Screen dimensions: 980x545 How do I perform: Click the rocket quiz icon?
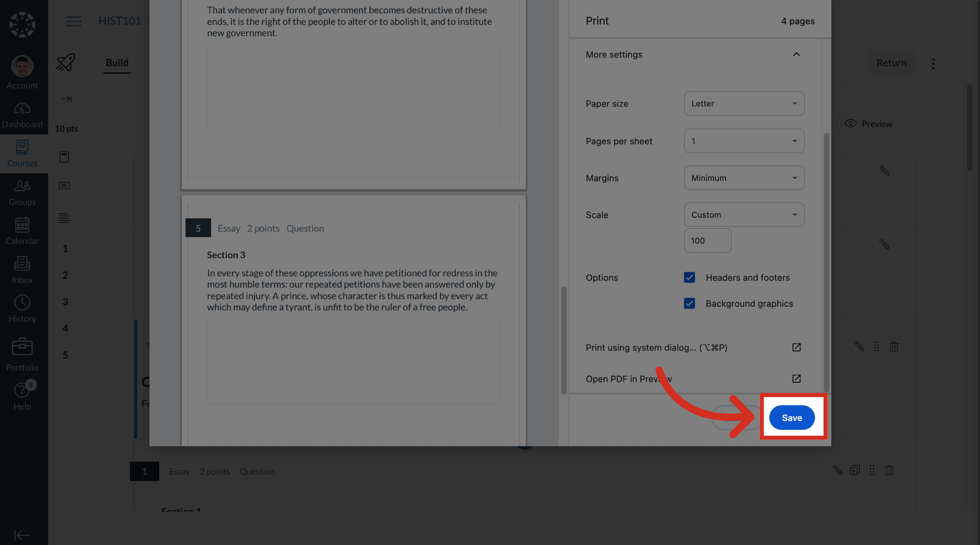(x=66, y=63)
